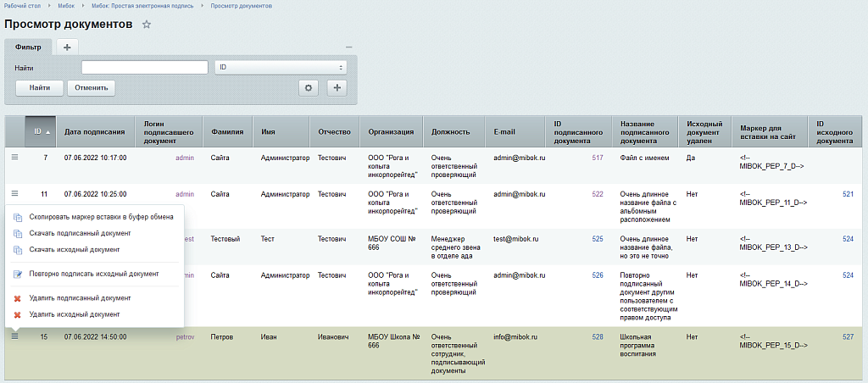
Task: Collapse the filter panel with minus icon
Action: point(349,47)
